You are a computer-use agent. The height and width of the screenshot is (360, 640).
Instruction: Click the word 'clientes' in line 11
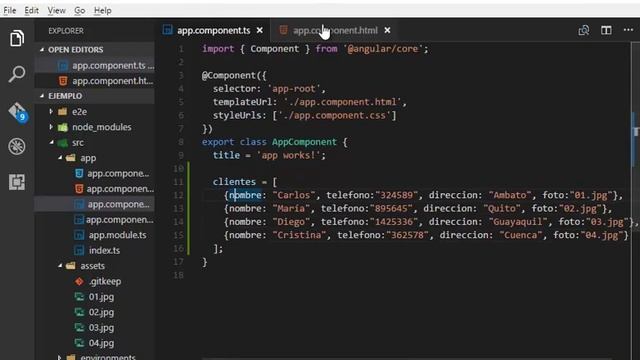[x=234, y=182]
